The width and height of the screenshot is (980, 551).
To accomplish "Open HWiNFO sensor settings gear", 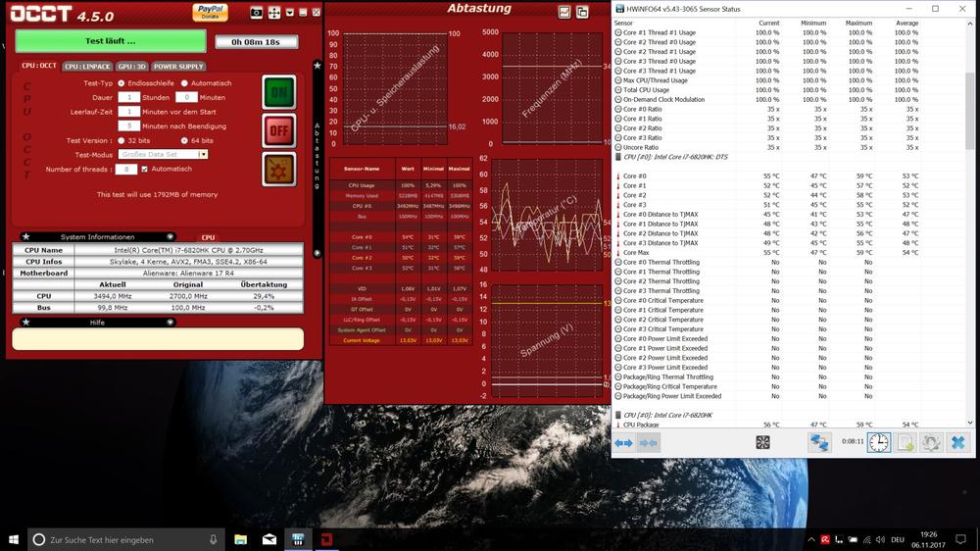I will point(931,443).
